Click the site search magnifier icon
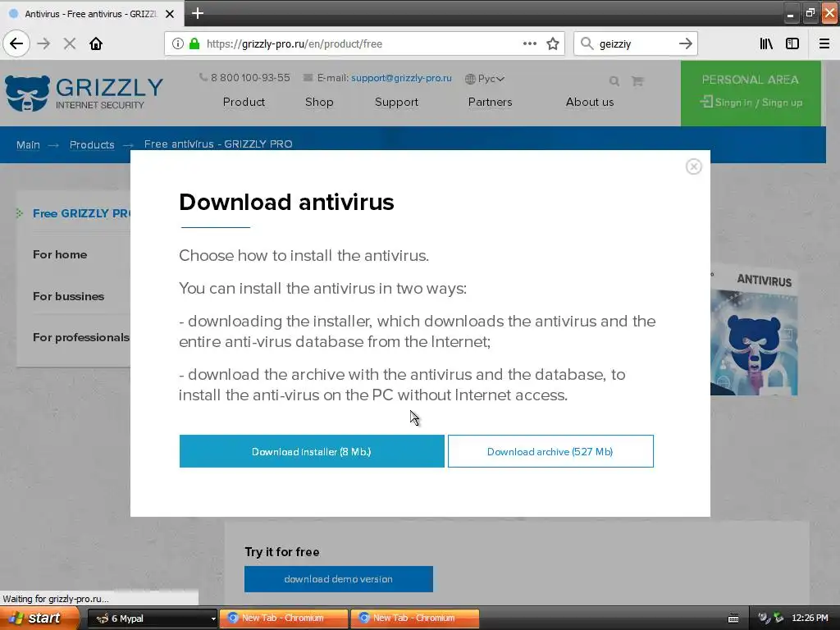 point(614,81)
